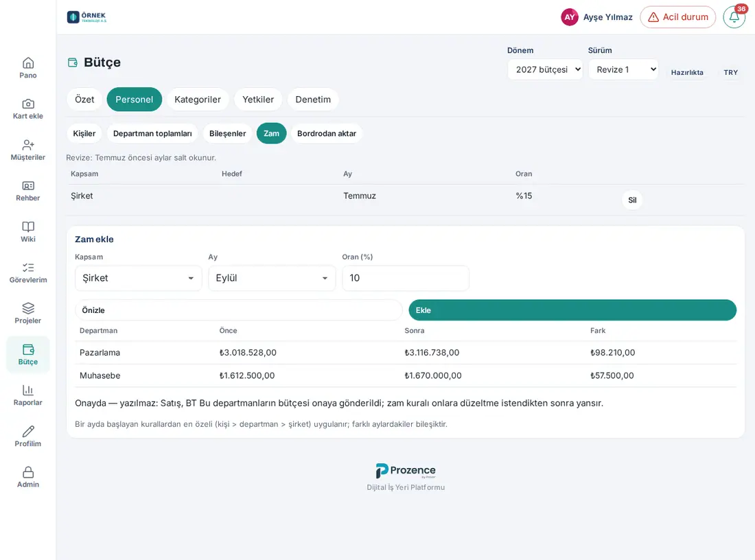Click the Örnek company logo
755x560 pixels.
coord(86,17)
